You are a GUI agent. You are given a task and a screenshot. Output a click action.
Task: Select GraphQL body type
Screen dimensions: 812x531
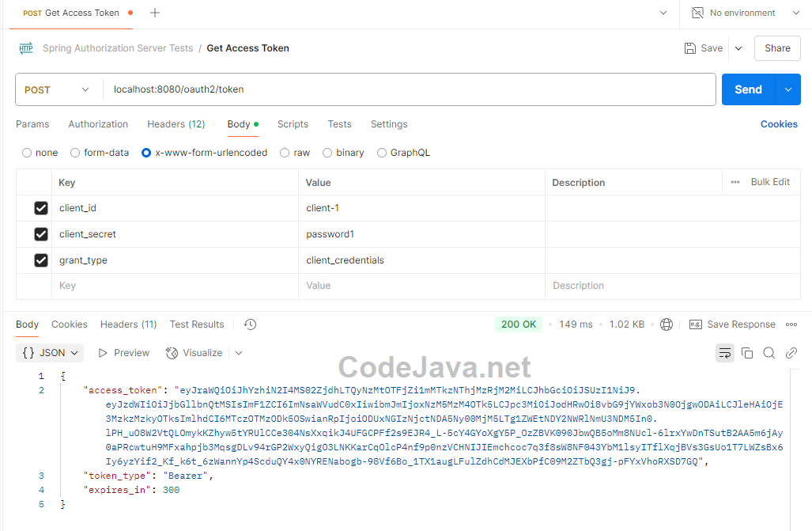pos(382,153)
